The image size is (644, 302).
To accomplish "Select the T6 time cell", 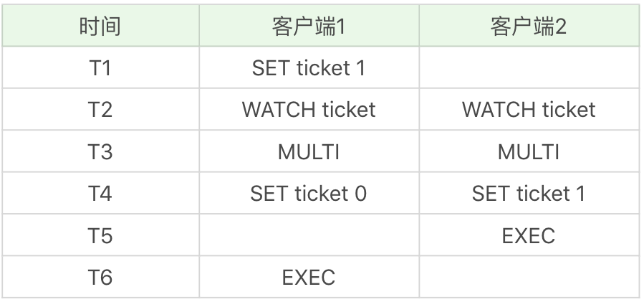I will click(x=100, y=277).
